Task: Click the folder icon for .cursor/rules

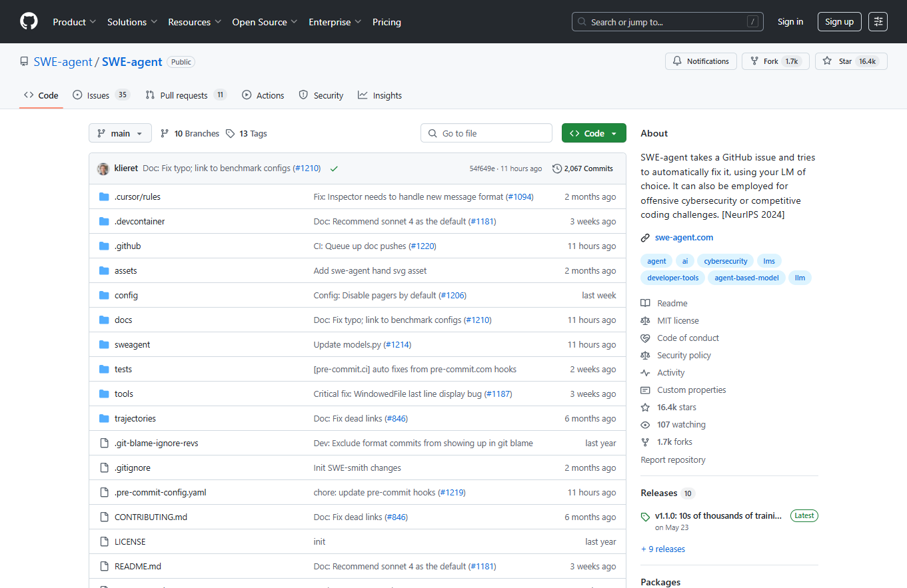Action: pos(104,197)
